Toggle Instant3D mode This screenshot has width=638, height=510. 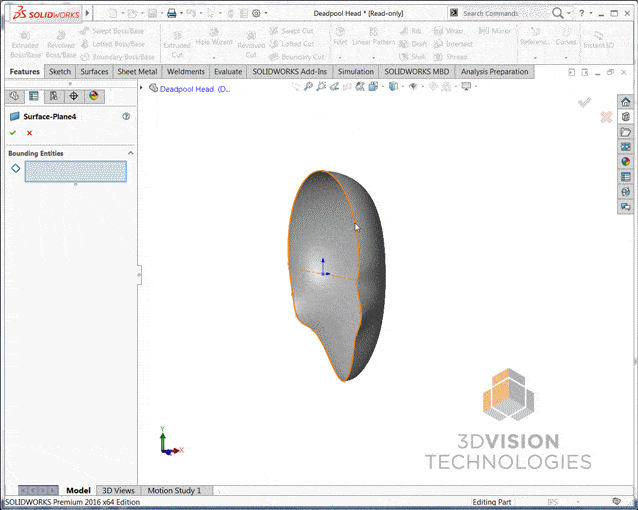tap(598, 41)
